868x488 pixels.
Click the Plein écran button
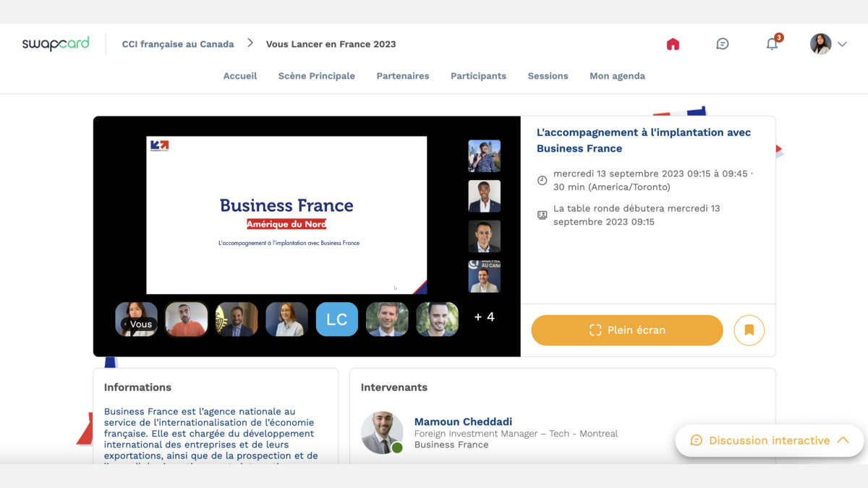[627, 330]
